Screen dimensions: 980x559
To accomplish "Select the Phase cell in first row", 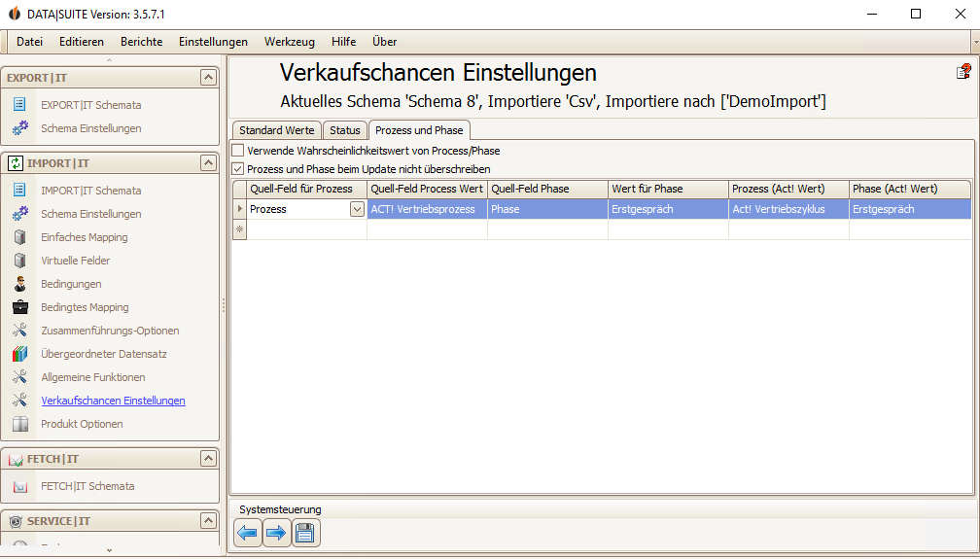I will pos(547,209).
